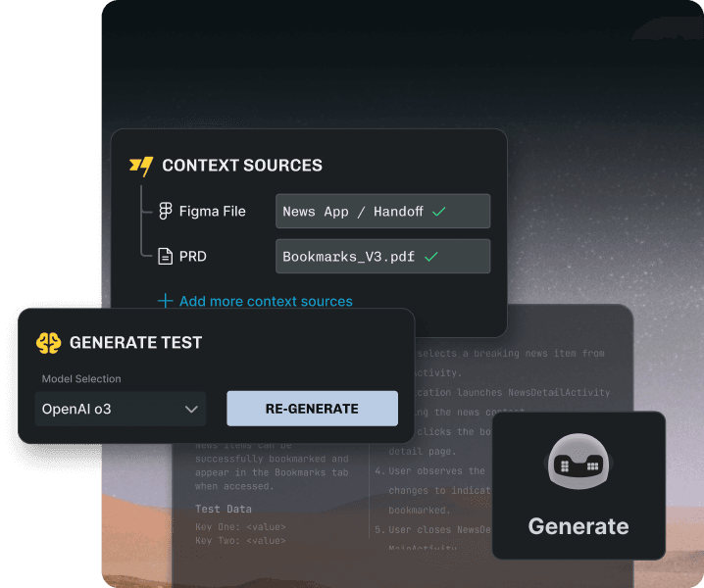
Task: Click the 'launches NewsDetailActivity' text line
Action: coord(533,392)
